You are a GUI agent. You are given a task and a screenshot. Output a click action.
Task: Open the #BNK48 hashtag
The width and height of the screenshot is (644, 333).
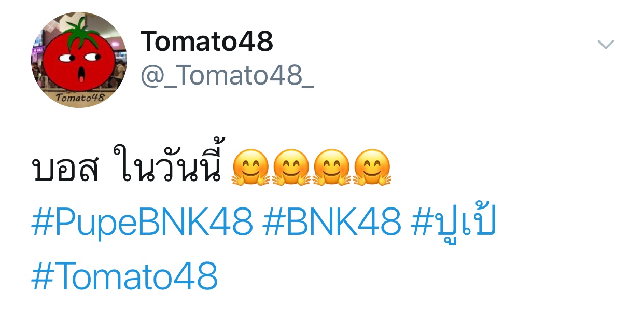pos(332,223)
